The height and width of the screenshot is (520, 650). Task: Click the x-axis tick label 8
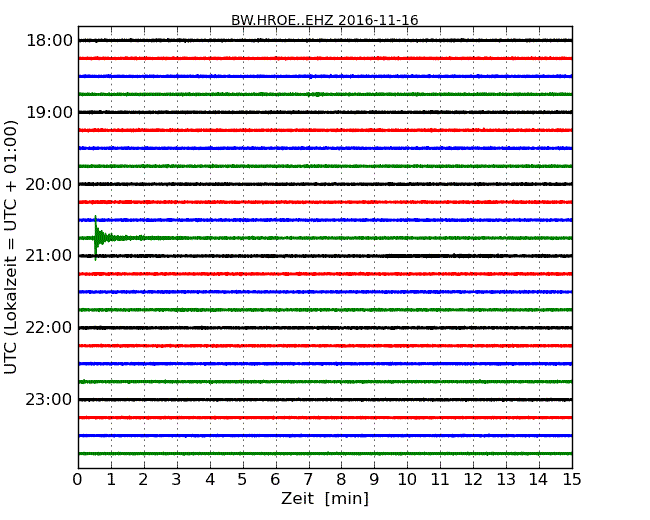tap(342, 480)
